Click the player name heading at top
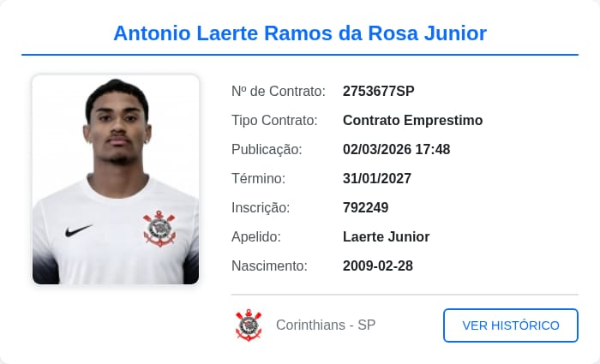 click(300, 33)
